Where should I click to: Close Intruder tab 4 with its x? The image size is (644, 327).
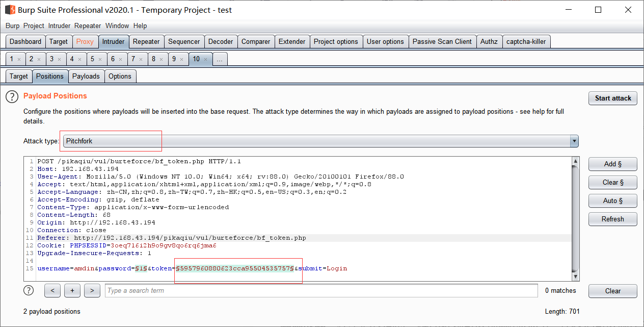(79, 59)
